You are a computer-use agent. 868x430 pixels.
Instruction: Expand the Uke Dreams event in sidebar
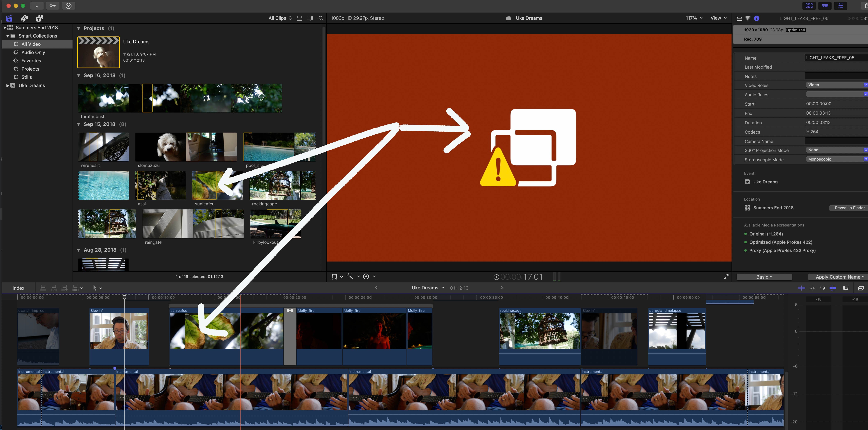pos(7,86)
